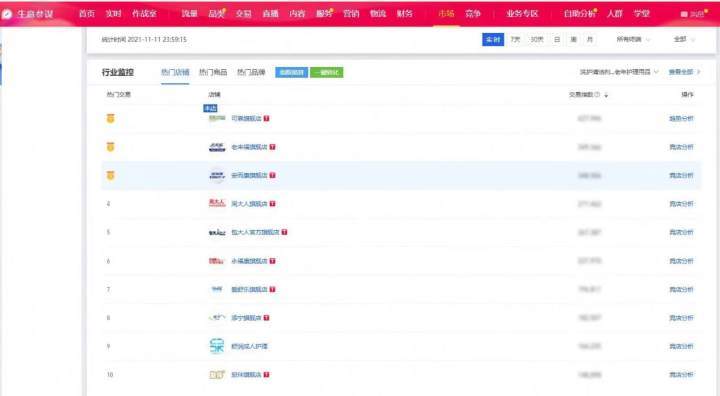Screen dimensions: 720x396
Task: Click the Tmall badge in the rank 10 row
Action: tap(266, 375)
